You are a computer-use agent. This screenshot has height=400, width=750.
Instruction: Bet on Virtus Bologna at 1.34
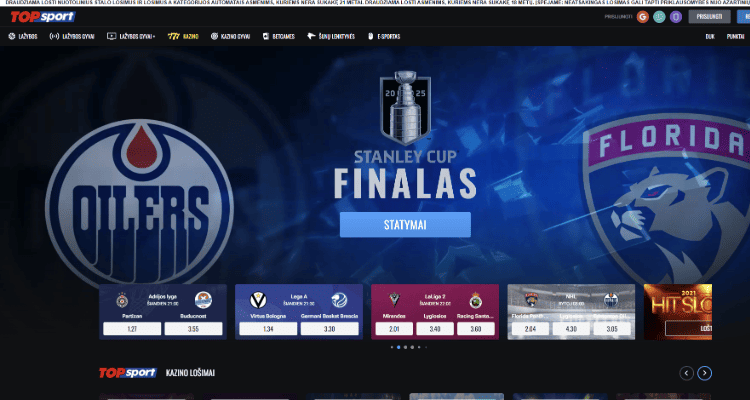[x=268, y=329]
